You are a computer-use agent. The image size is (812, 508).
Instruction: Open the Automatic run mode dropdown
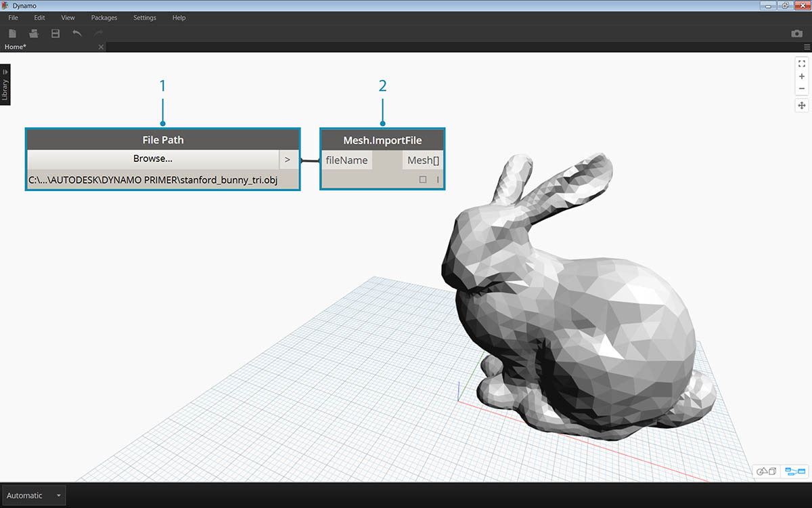click(x=34, y=495)
